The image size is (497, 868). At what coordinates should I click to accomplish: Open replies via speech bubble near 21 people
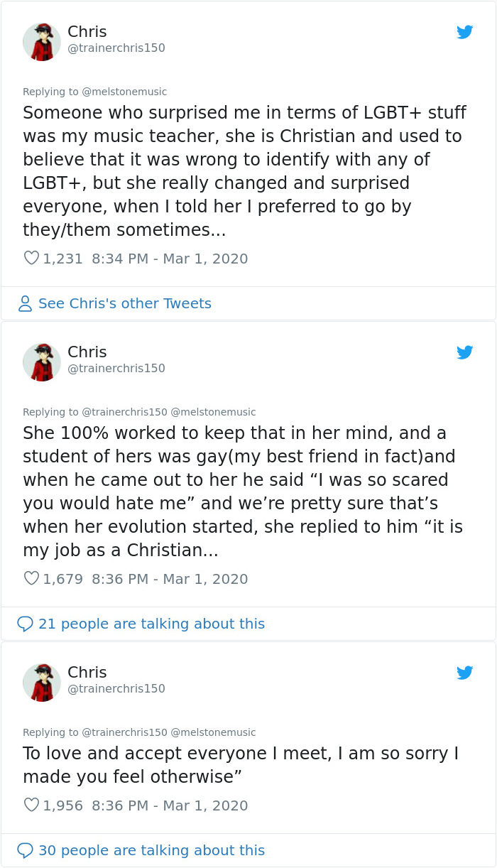(26, 624)
